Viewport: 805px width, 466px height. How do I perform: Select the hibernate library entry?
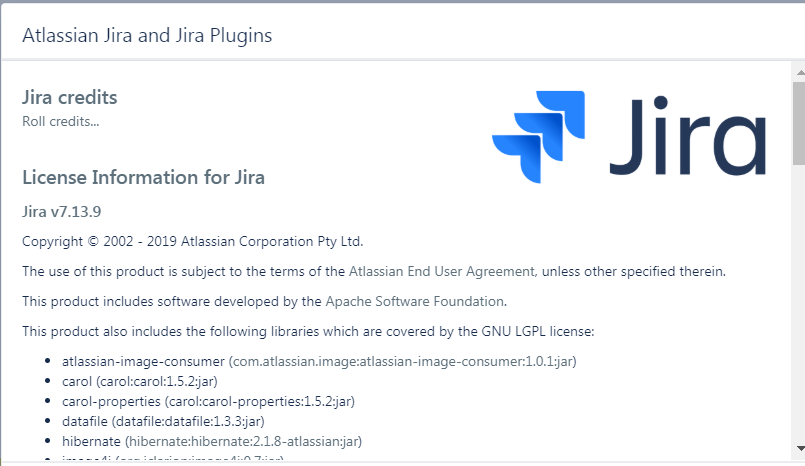click(x=212, y=441)
